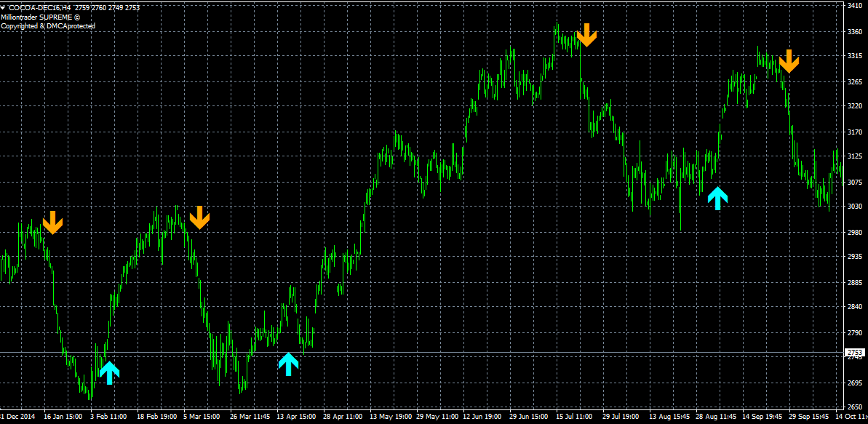Click the 12 Jun 19:00 time label
The image size is (868, 424).
tap(484, 416)
